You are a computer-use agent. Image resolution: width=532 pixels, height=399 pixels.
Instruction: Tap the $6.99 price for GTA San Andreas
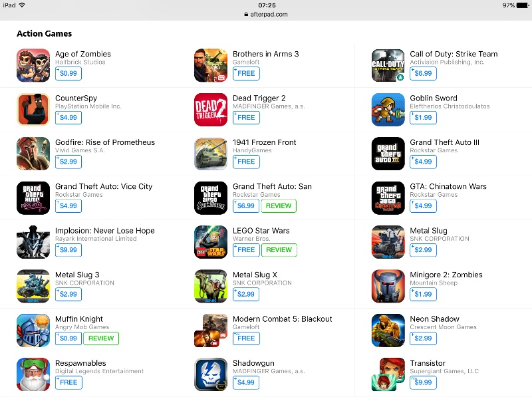click(x=246, y=206)
